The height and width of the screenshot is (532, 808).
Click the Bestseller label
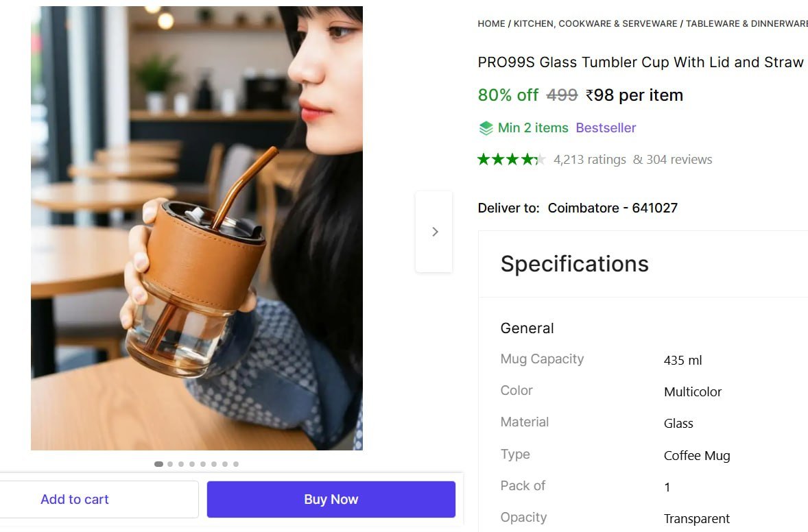606,128
